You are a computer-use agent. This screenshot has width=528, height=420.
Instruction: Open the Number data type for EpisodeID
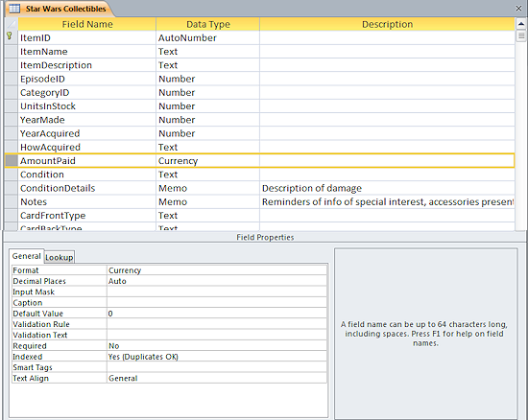207,79
